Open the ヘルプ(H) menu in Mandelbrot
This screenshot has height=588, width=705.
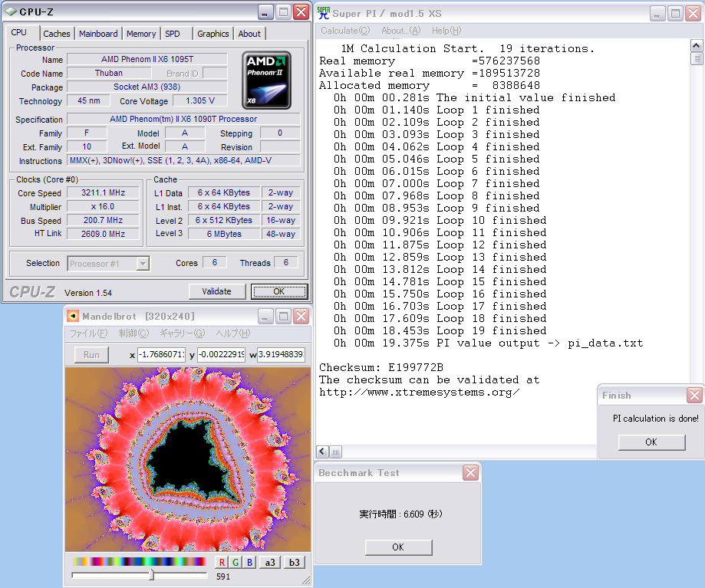click(x=233, y=333)
